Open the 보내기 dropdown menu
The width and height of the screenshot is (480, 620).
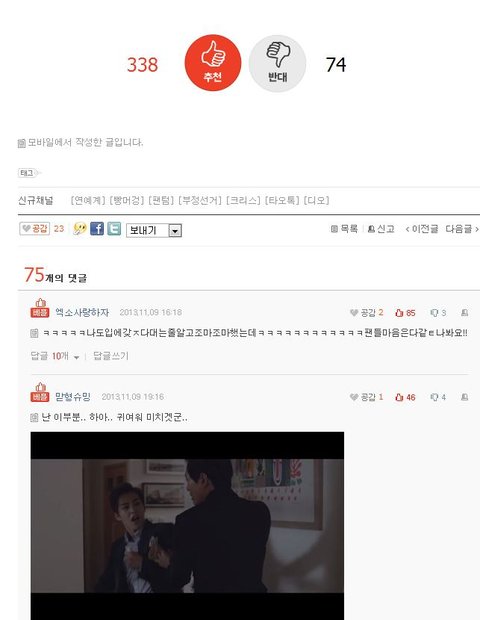(x=154, y=230)
